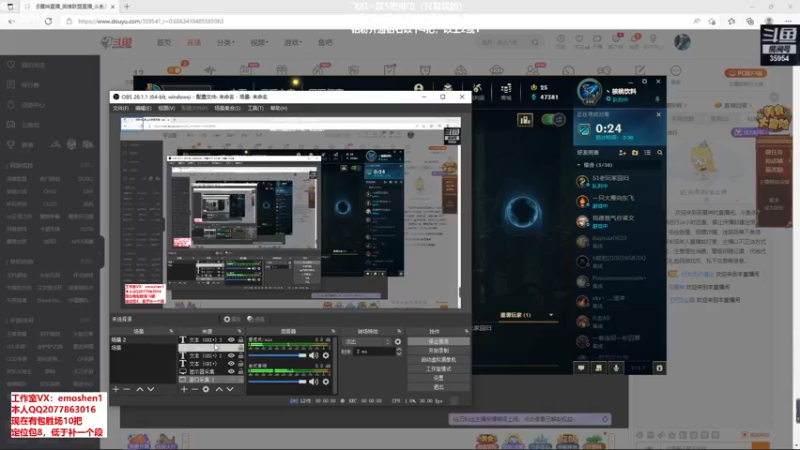
Task: Open OBS Tools menu
Action: click(x=256, y=108)
